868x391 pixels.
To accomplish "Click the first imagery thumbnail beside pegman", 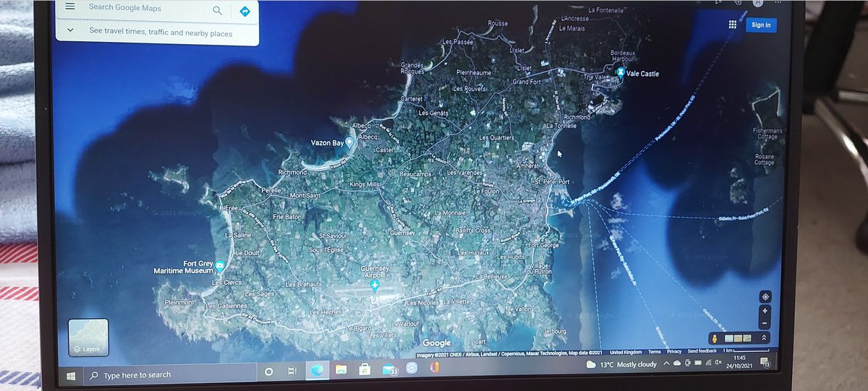I will tap(729, 338).
